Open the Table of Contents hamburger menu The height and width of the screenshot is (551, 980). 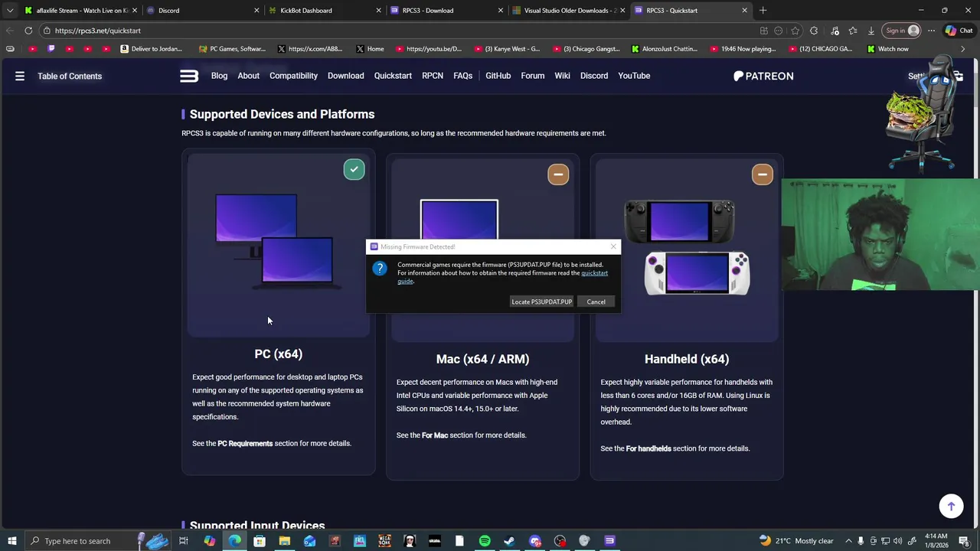coord(20,76)
